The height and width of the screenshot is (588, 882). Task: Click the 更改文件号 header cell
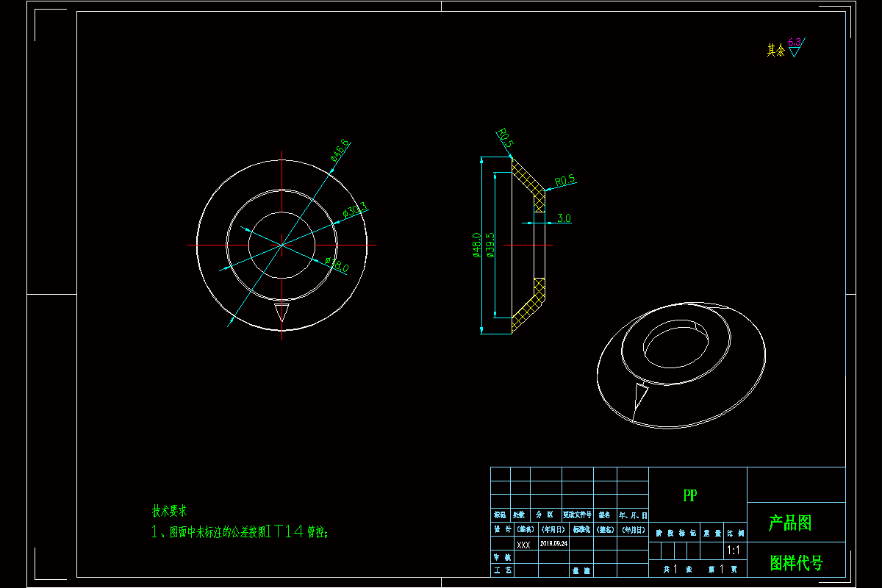pyautogui.click(x=578, y=515)
